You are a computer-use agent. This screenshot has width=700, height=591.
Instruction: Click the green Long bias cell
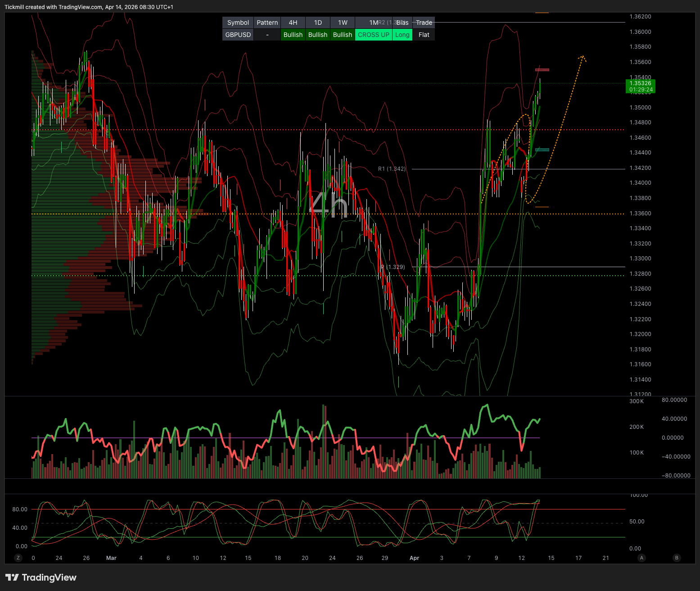(x=402, y=35)
